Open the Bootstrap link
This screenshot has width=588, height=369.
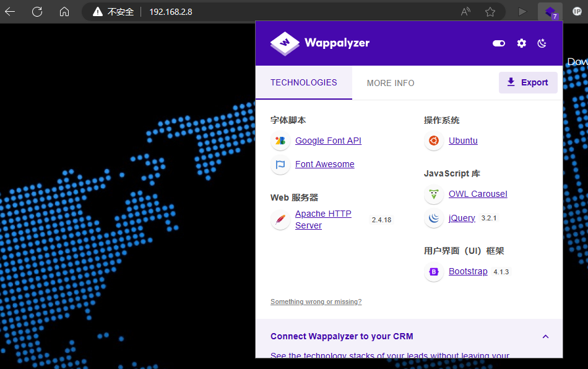[x=468, y=271]
